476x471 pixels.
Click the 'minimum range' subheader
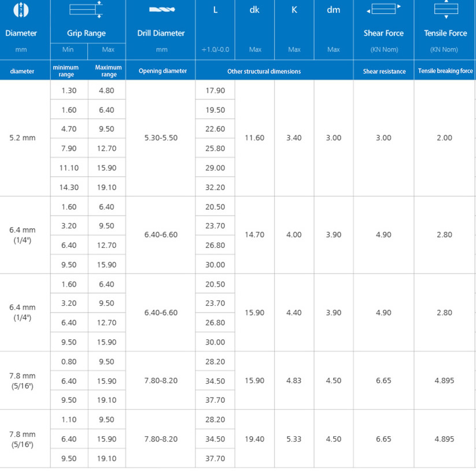[66, 71]
